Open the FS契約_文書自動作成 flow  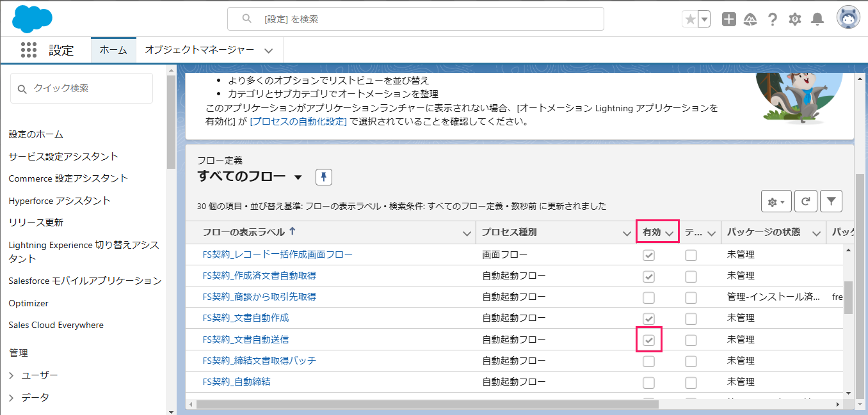tap(246, 318)
